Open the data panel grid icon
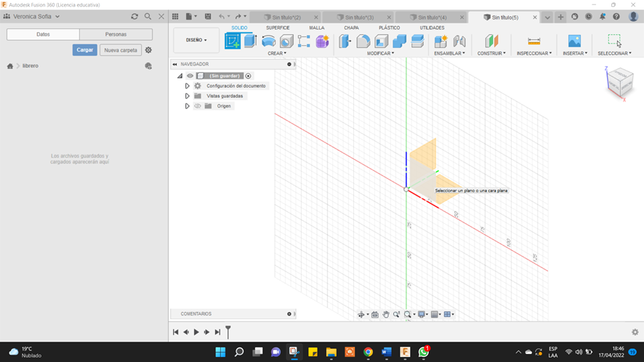 point(175,17)
